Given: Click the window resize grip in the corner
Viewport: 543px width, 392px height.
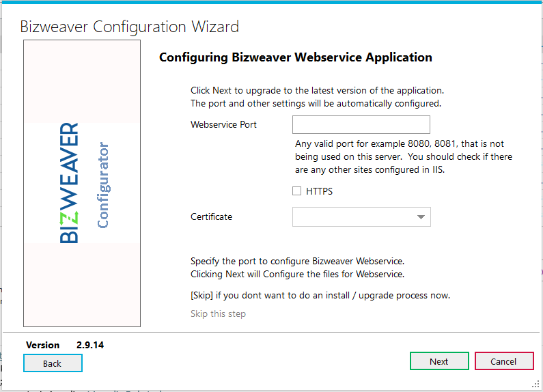Looking at the screenshot, I should (x=536, y=384).
